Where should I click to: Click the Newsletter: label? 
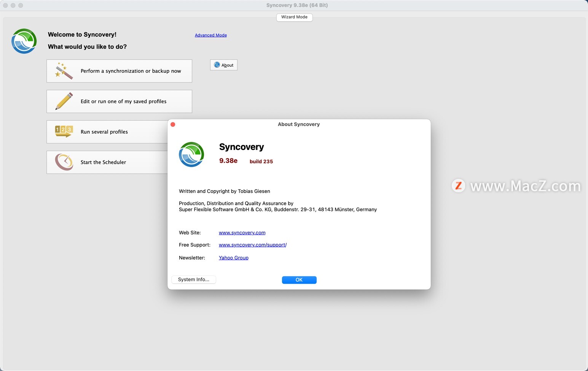pyautogui.click(x=192, y=258)
